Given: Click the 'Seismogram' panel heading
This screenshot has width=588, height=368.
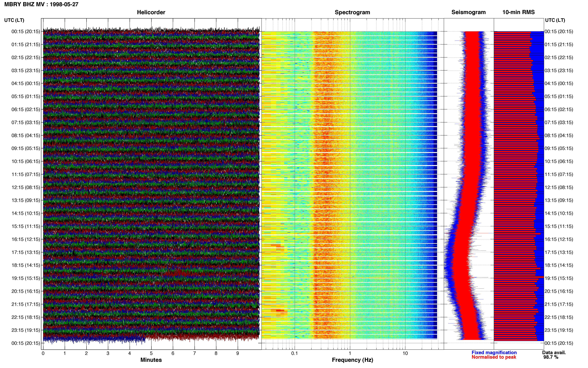Looking at the screenshot, I should click(x=468, y=12).
